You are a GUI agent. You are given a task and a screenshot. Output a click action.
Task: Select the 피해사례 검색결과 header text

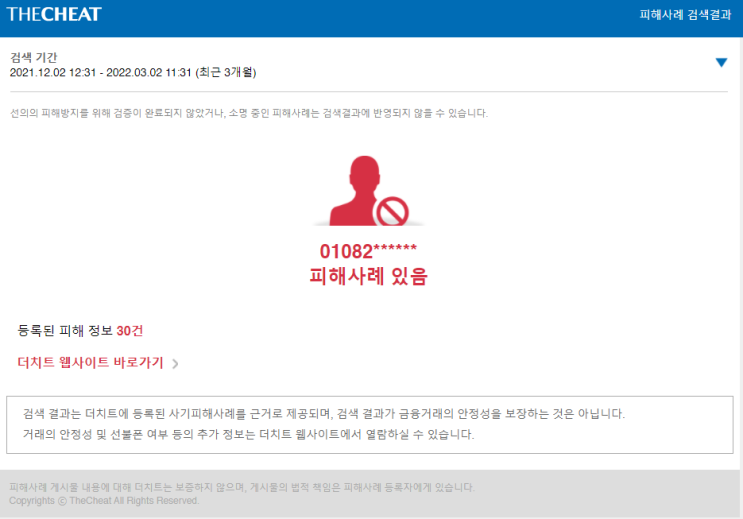[685, 15]
